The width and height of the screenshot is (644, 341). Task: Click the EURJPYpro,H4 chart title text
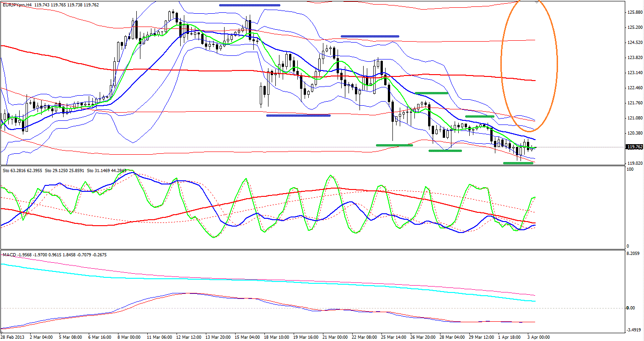[17, 4]
